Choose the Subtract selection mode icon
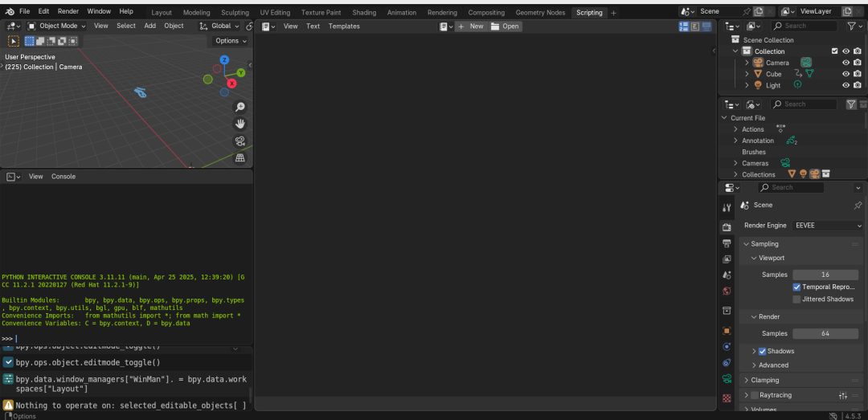Viewport: 868px width, 420px height. tap(51, 41)
